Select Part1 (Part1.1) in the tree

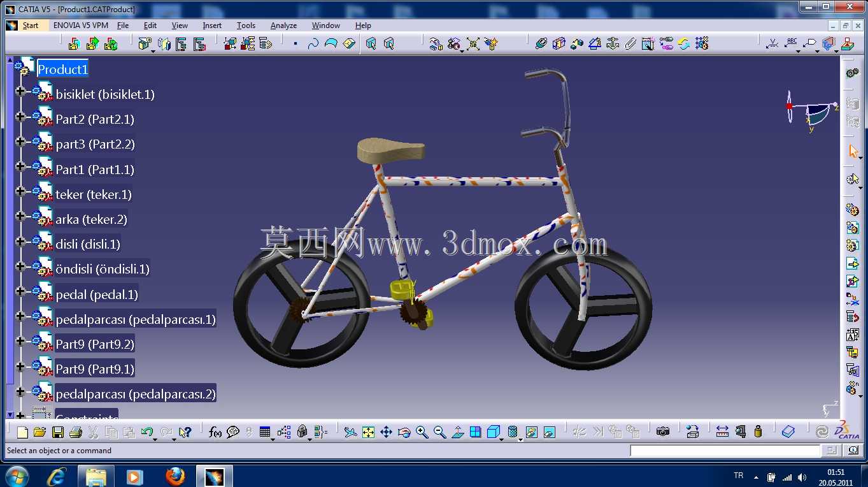click(x=95, y=170)
